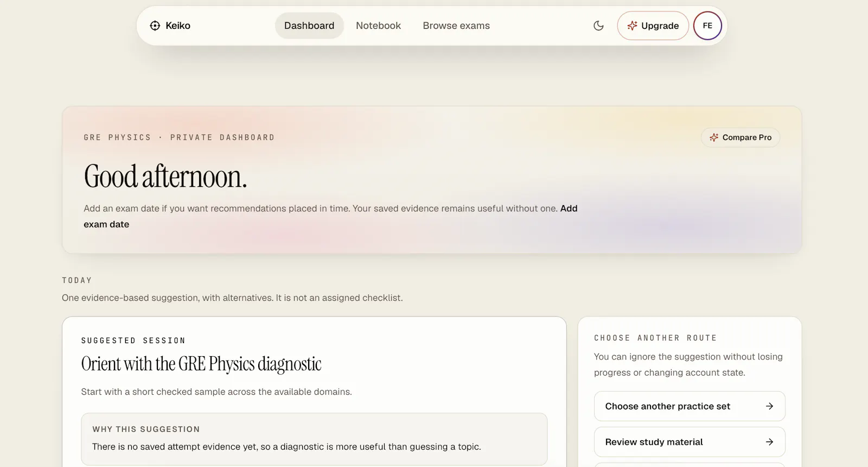Image resolution: width=868 pixels, height=467 pixels.
Task: Go to Browse exams
Action: [x=456, y=26]
